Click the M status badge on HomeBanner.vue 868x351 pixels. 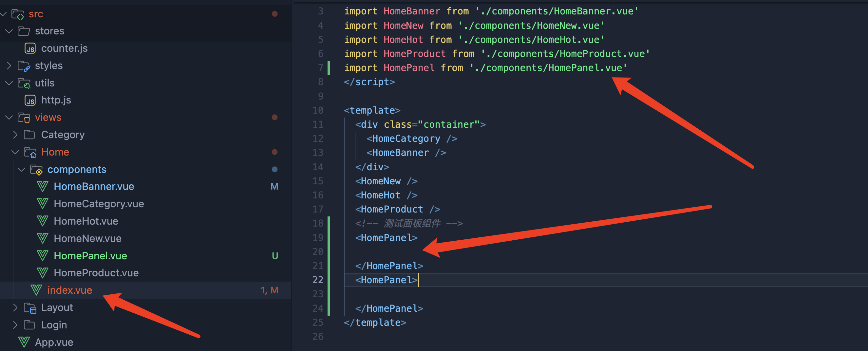pyautogui.click(x=274, y=186)
